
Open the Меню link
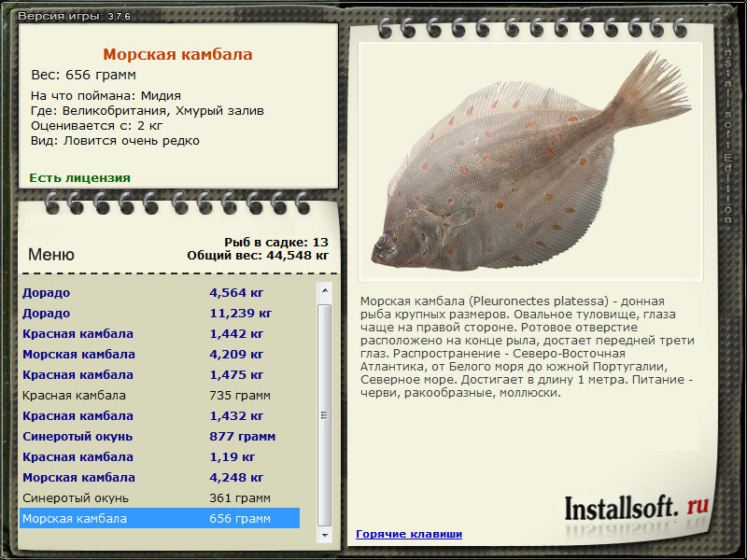51,254
